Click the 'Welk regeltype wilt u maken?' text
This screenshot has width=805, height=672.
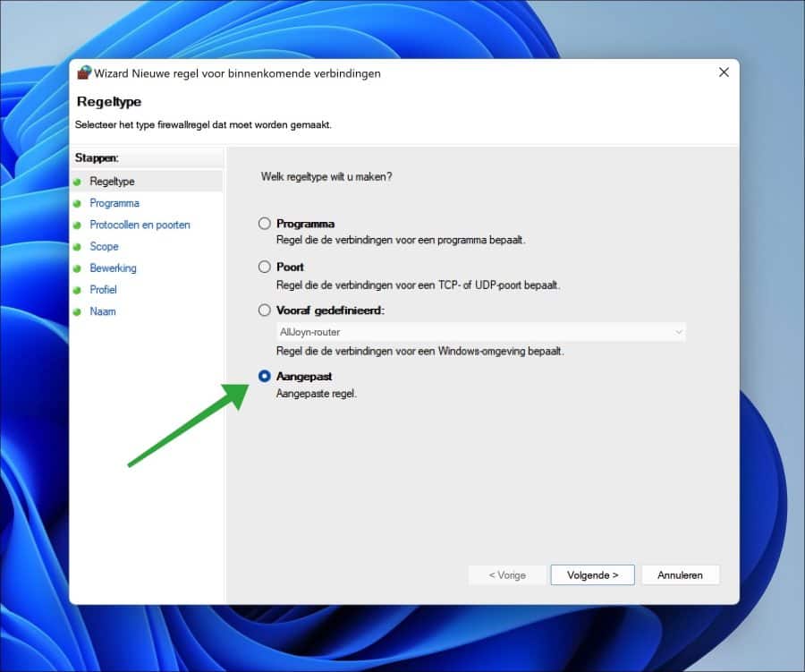pos(326,177)
